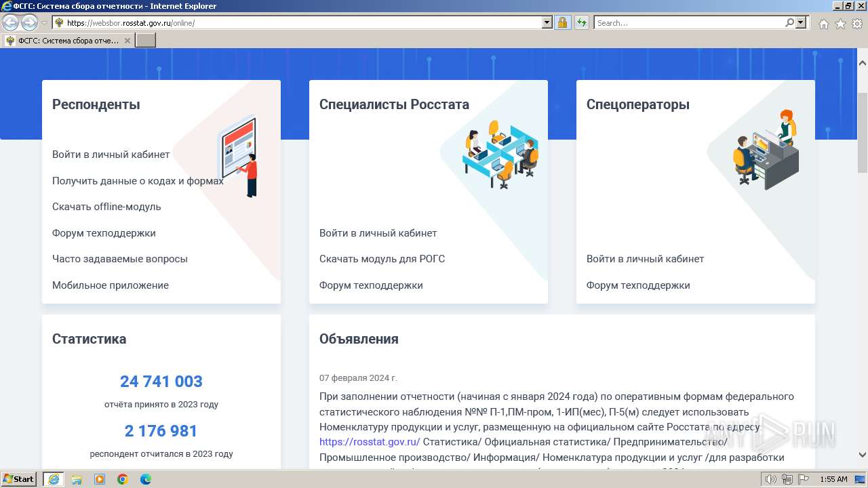Click the Search input box

pyautogui.click(x=689, y=23)
